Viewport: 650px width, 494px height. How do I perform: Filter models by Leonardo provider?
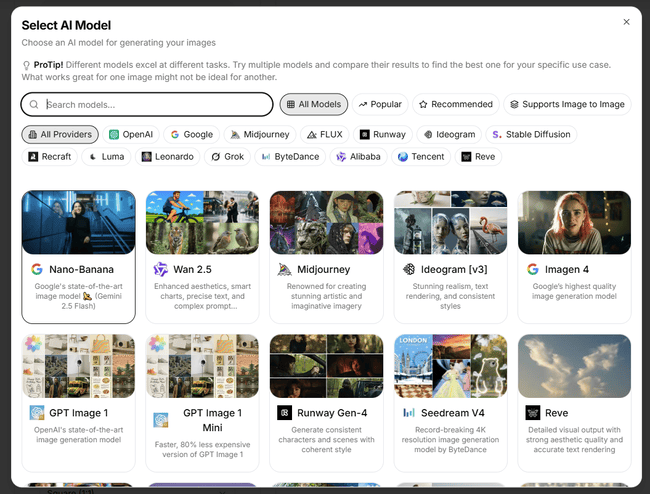168,156
